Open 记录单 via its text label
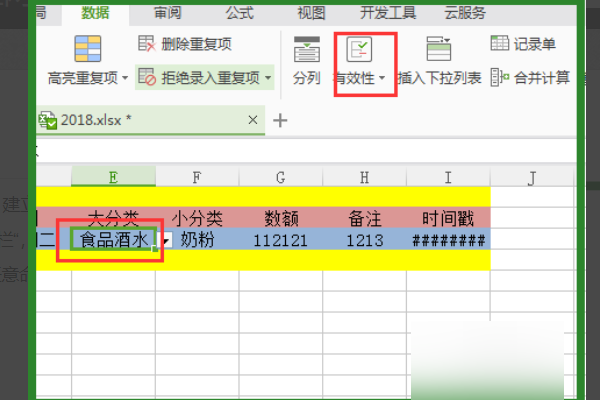This screenshot has width=600, height=400. 534,44
